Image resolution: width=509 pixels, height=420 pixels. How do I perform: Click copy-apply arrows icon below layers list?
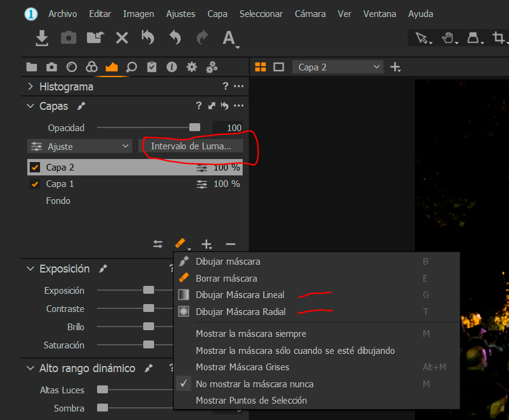click(x=158, y=244)
